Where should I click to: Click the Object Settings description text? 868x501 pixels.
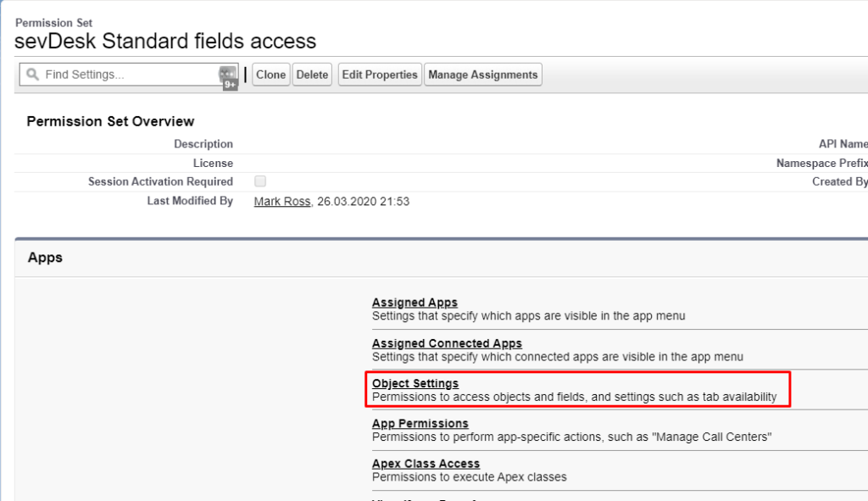click(x=574, y=397)
